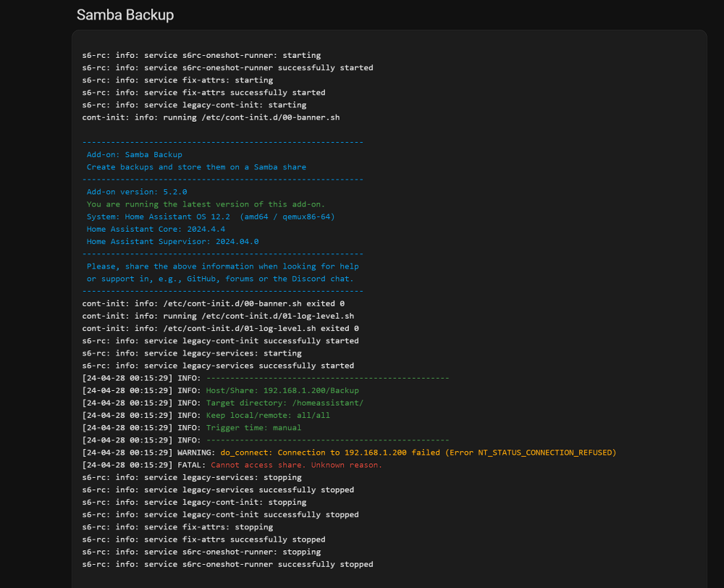Click the Trigger time: manual log line

192,428
